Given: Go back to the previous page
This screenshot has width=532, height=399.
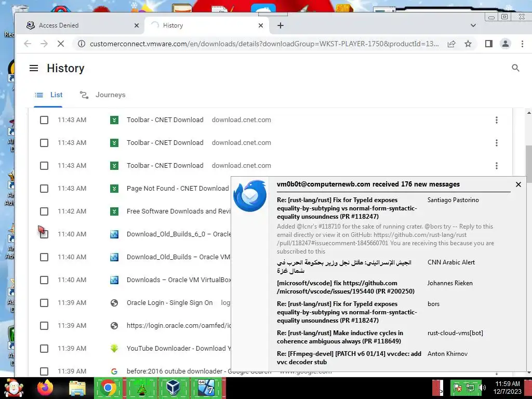Looking at the screenshot, I should [28, 44].
